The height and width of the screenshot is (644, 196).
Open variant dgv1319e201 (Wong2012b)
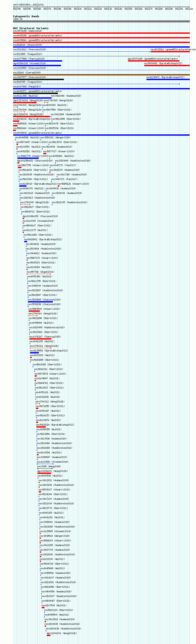pos(52,471)
